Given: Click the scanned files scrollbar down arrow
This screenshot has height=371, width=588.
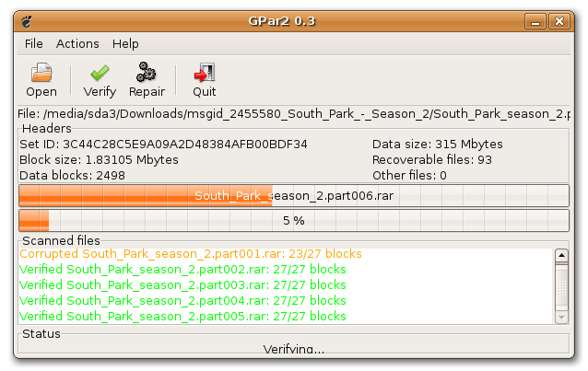Looking at the screenshot, I should click(561, 318).
